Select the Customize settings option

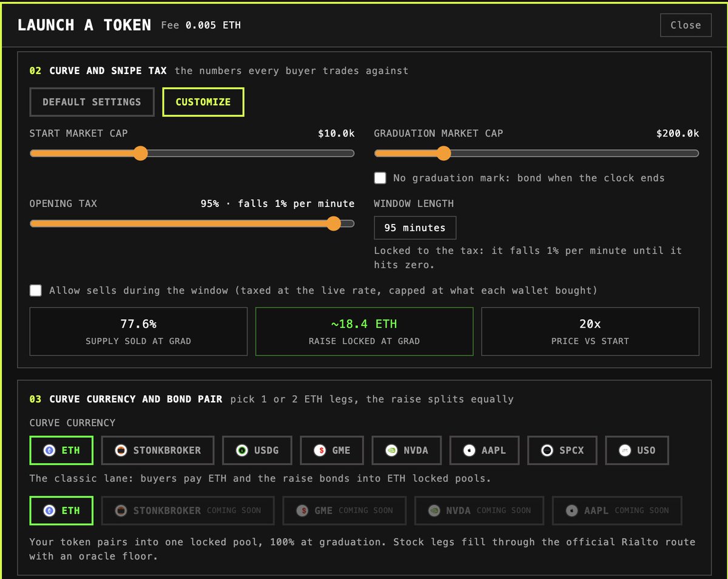(203, 102)
